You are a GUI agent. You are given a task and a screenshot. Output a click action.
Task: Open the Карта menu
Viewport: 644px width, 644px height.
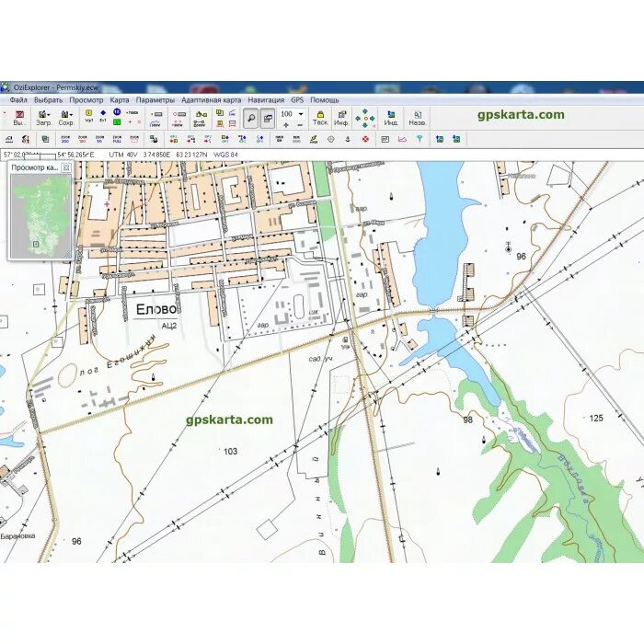(x=120, y=99)
